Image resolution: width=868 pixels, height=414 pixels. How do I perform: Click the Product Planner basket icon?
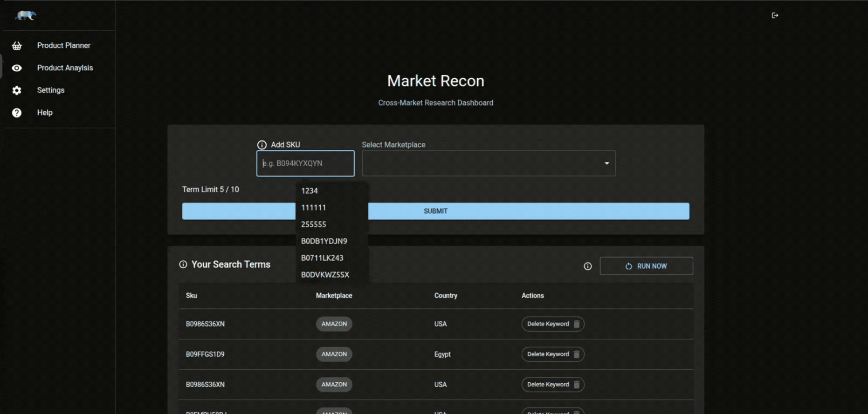[17, 46]
